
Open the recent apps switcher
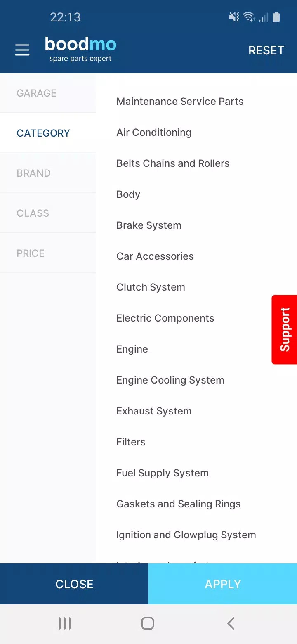pyautogui.click(x=65, y=623)
